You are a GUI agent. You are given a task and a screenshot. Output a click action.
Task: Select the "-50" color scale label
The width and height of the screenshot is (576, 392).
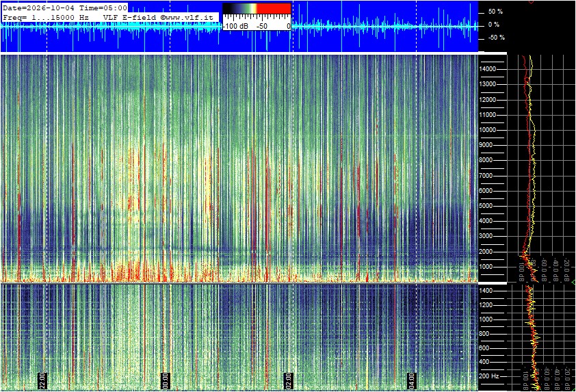tap(261, 26)
